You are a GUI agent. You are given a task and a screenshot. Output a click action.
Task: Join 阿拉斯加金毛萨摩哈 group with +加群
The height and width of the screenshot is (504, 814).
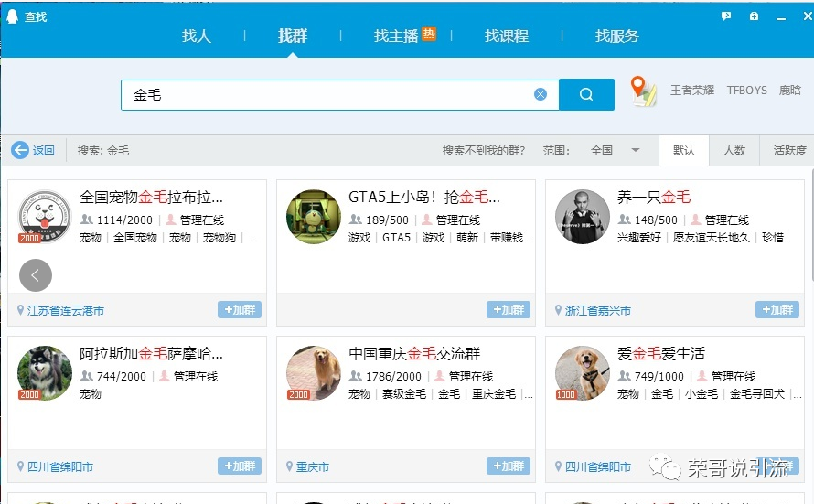[x=240, y=466]
